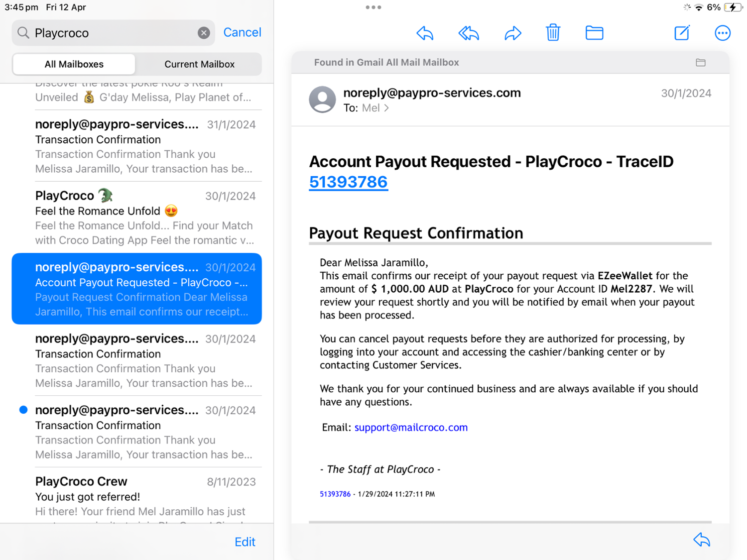The width and height of the screenshot is (747, 560).
Task: Compose a new message
Action: click(x=682, y=33)
